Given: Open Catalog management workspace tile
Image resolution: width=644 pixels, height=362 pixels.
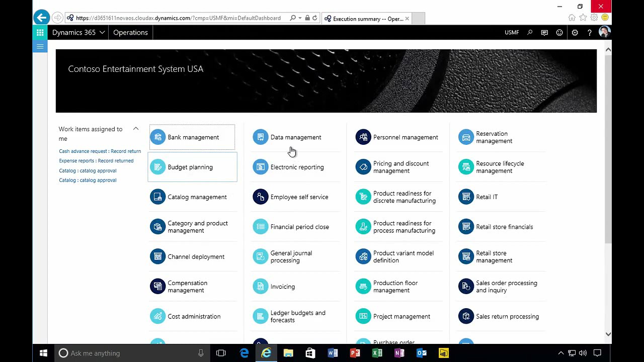Looking at the screenshot, I should click(192, 197).
